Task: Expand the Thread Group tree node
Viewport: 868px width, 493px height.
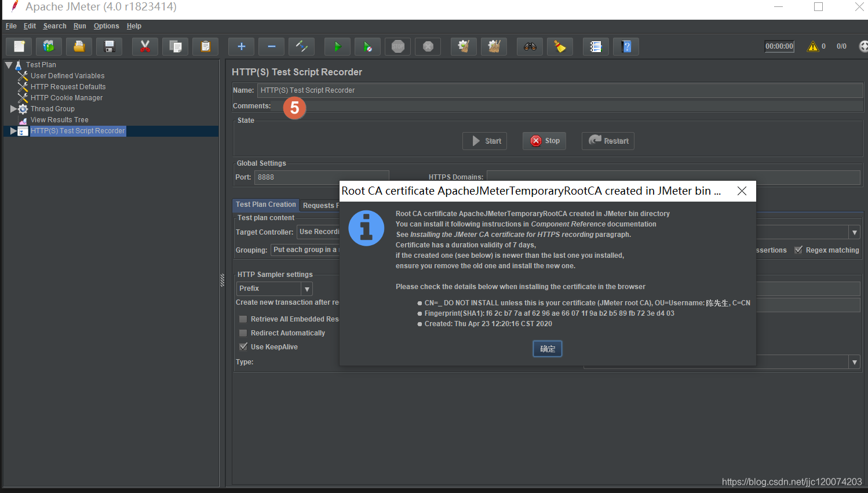Action: click(13, 109)
